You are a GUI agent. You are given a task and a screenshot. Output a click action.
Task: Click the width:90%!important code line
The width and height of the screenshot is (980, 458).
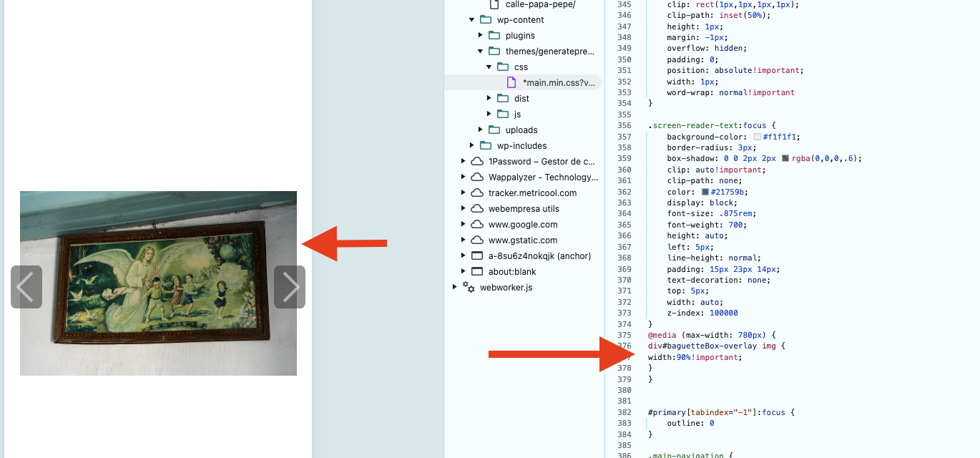point(695,357)
